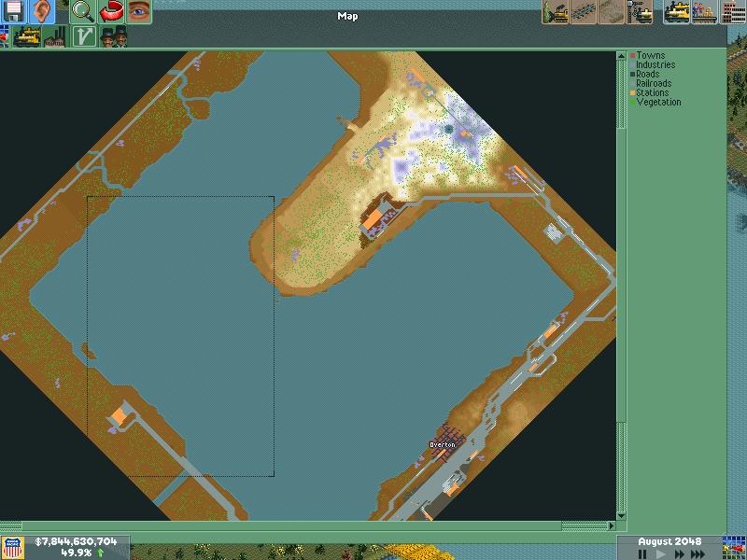This screenshot has height=560, width=747.
Task: Click the green Vegetation legend color square
Action: tap(633, 103)
